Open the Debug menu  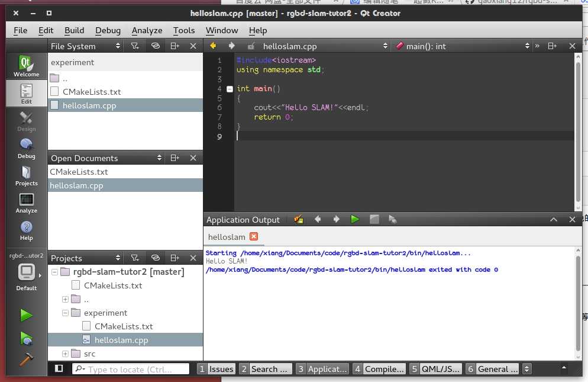[x=108, y=30]
